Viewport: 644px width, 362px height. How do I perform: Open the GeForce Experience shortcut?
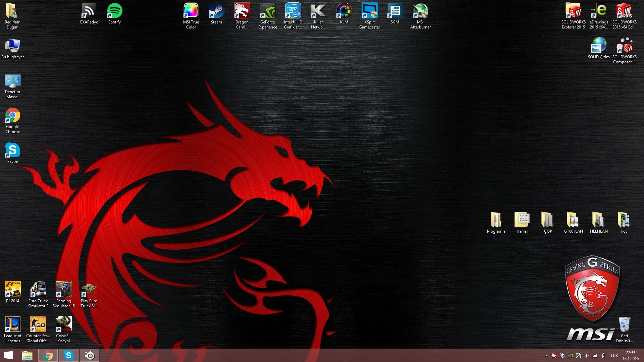[267, 11]
